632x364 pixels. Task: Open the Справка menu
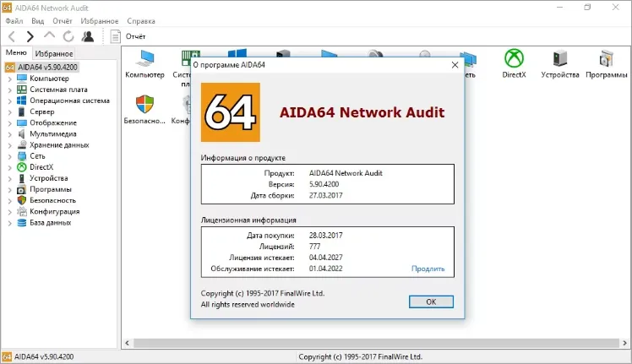coord(141,21)
